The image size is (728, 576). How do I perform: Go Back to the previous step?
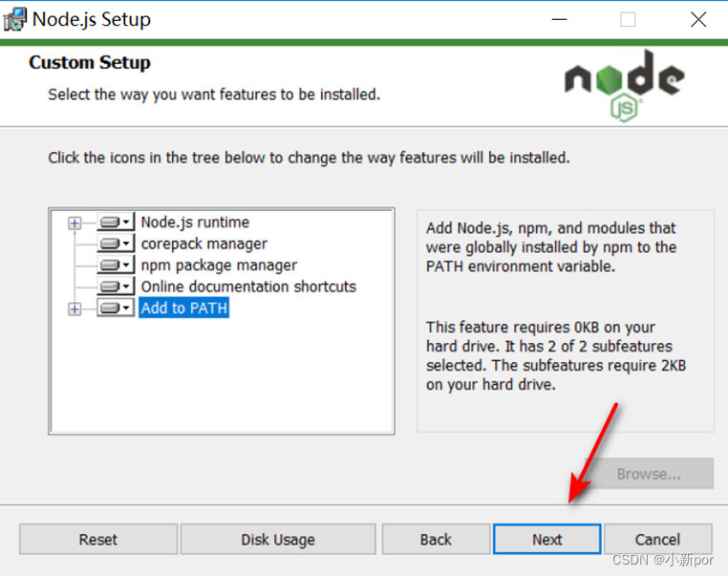click(436, 540)
